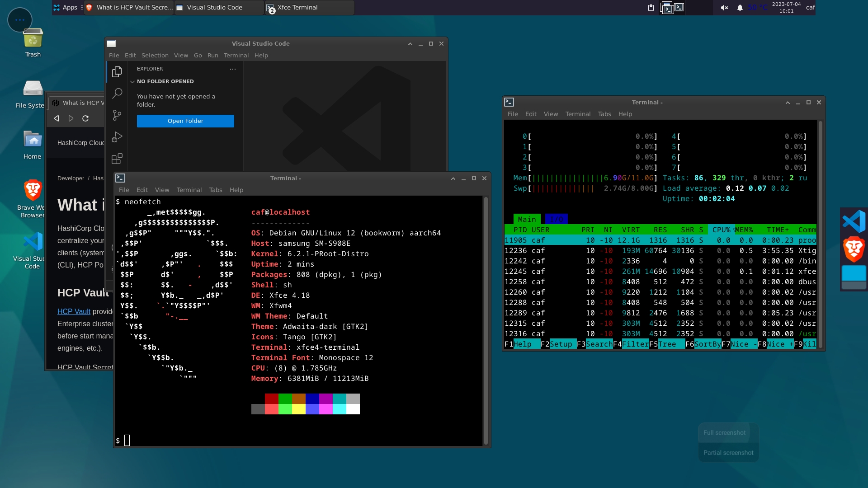The width and height of the screenshot is (868, 488).
Task: Sort by MEM% column header in htop
Action: 744,230
